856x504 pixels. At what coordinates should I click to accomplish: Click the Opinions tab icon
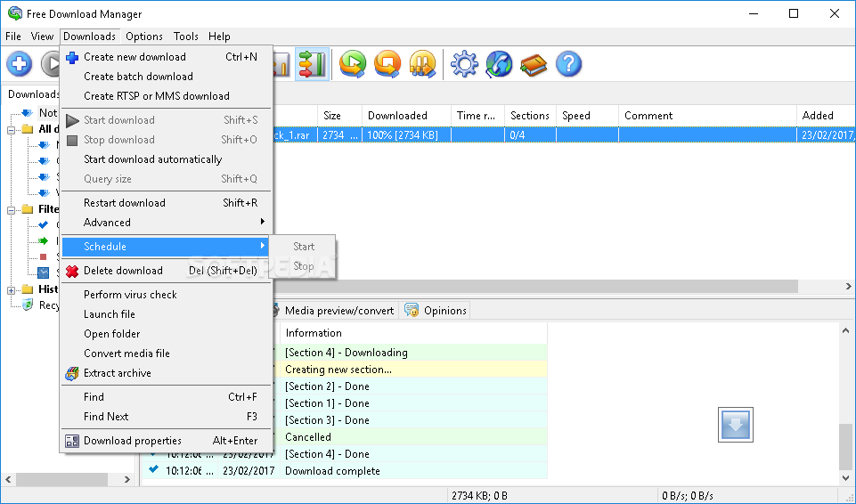point(412,311)
